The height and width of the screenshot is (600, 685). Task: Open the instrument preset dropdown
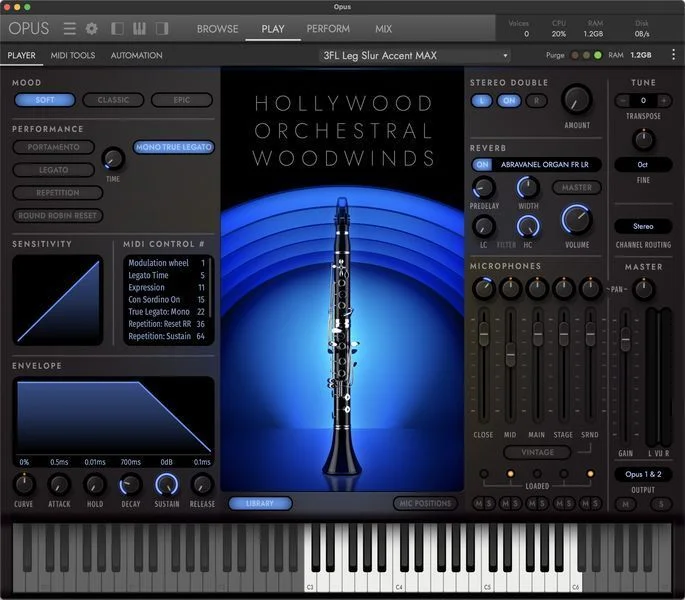(x=415, y=55)
